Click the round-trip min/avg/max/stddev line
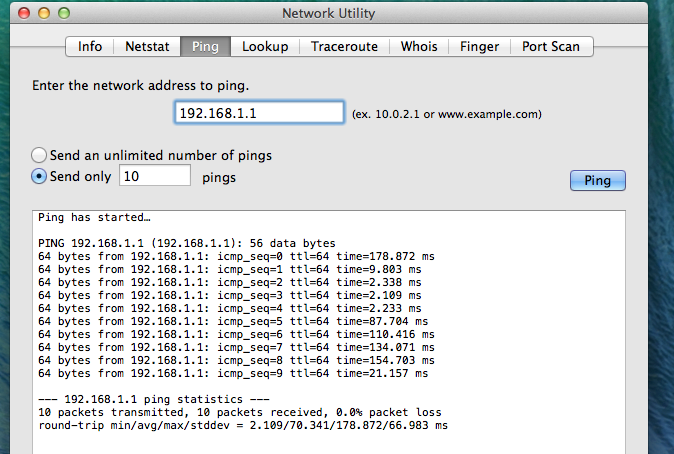 tap(242, 425)
